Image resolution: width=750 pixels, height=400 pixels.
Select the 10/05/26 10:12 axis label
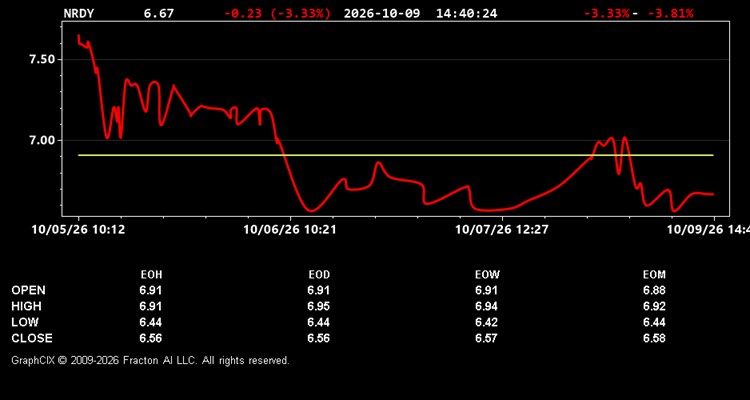[x=78, y=230]
